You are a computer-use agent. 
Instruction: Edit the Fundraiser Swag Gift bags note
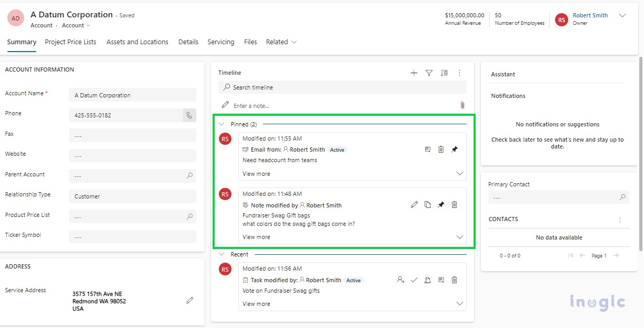coord(414,205)
